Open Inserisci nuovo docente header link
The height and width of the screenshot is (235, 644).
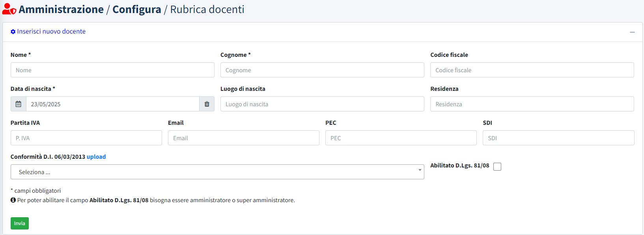coord(51,32)
